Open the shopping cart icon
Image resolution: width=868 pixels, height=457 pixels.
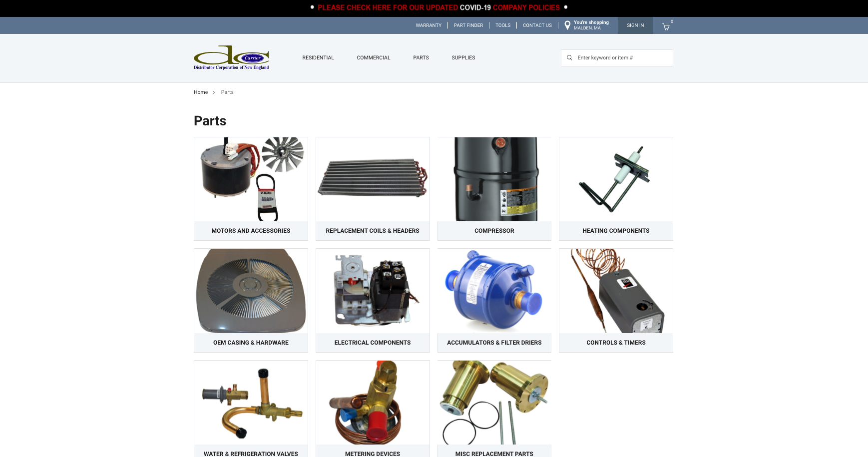tap(666, 26)
